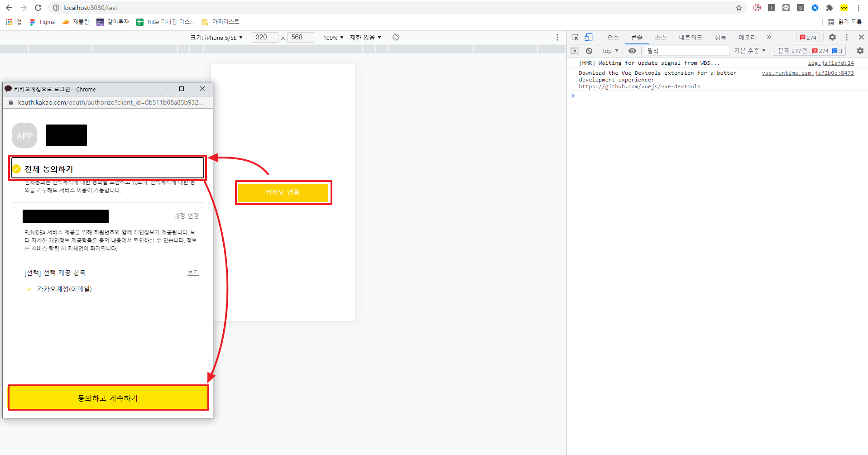Open the throttling dropdown 제한 없음
Image resolution: width=868 pixels, height=455 pixels.
[x=365, y=38]
